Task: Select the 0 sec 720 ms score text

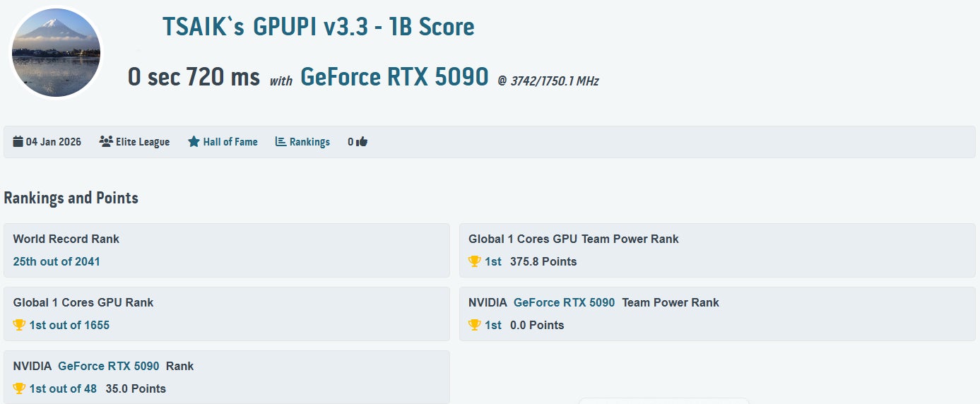Action: (194, 76)
